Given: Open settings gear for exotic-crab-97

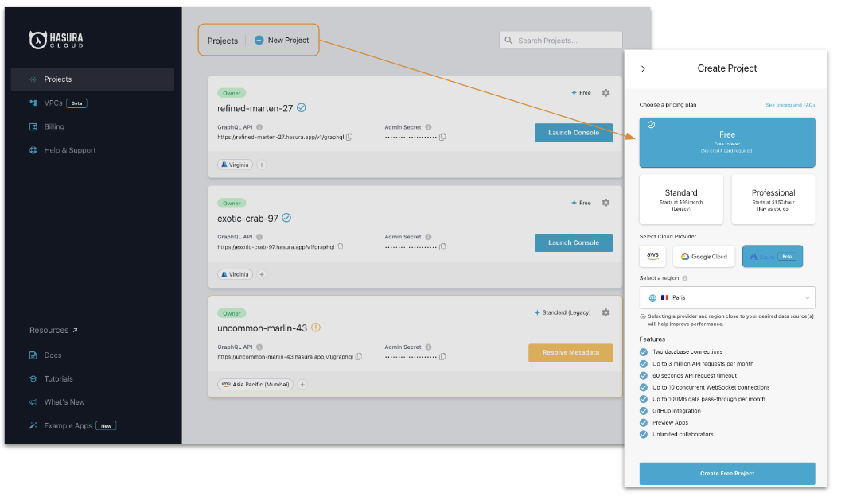Looking at the screenshot, I should pos(606,203).
